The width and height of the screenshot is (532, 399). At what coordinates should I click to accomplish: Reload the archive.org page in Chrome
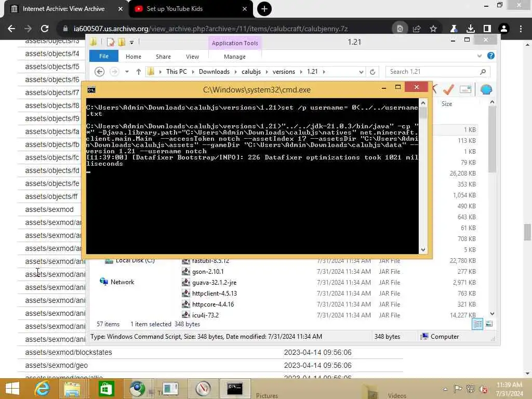[x=45, y=29]
